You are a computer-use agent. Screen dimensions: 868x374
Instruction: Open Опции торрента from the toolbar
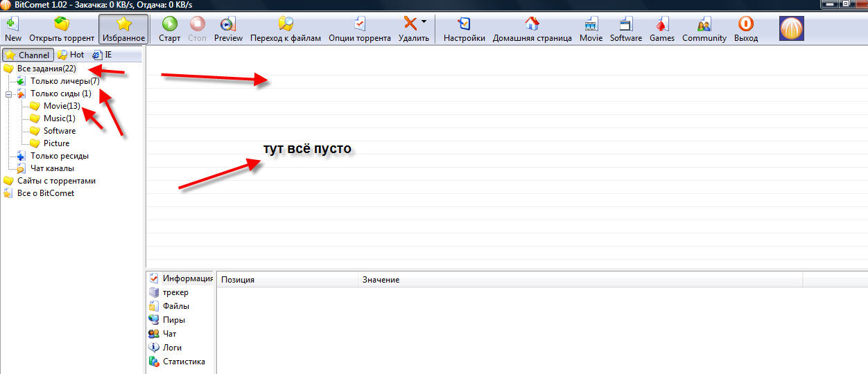tap(360, 29)
